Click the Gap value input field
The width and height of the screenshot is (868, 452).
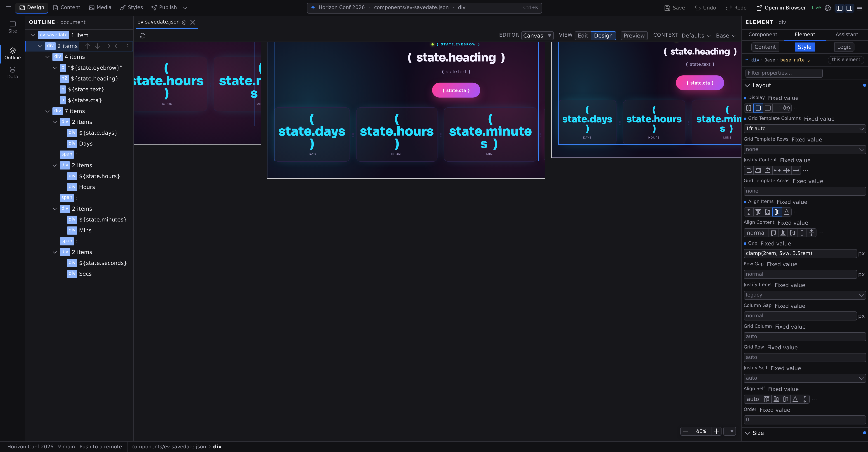click(x=800, y=254)
